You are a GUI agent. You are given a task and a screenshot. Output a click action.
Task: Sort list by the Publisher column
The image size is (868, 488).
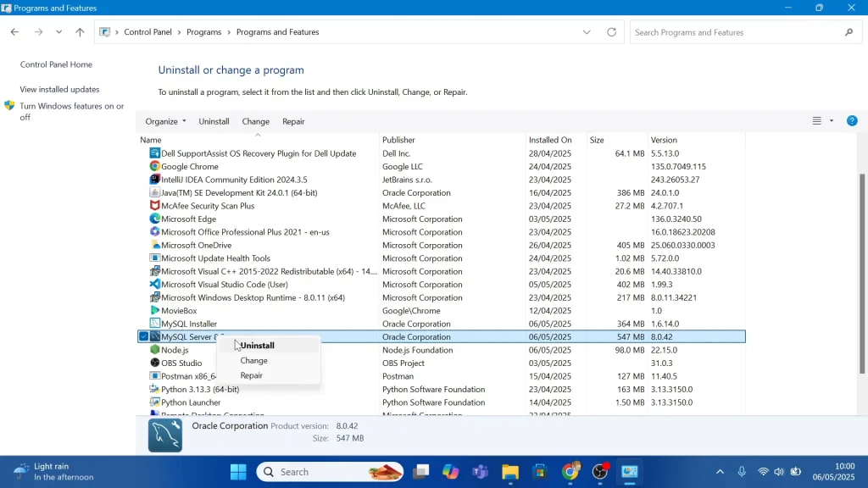453,140
